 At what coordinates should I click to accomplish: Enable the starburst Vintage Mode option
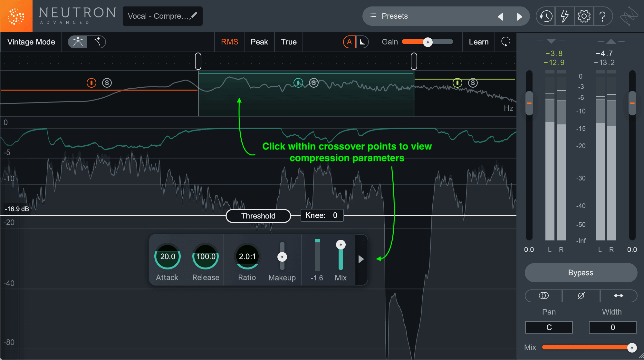coord(78,42)
